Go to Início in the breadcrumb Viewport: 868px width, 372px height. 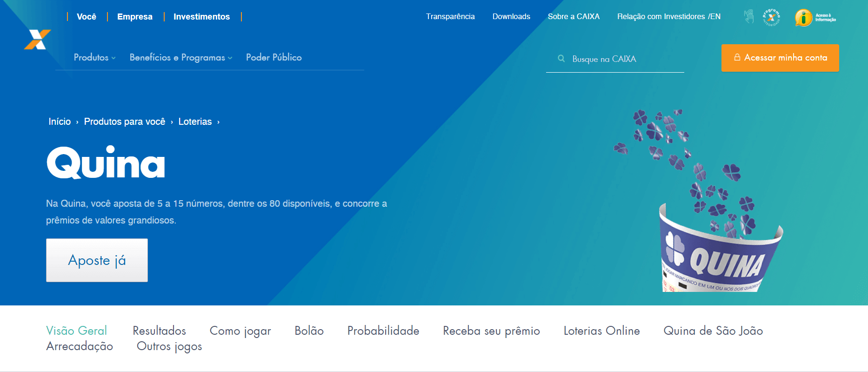point(60,122)
